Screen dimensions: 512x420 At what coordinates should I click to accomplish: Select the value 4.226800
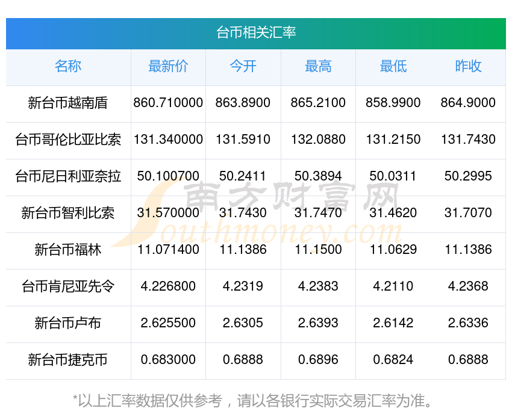coord(168,286)
